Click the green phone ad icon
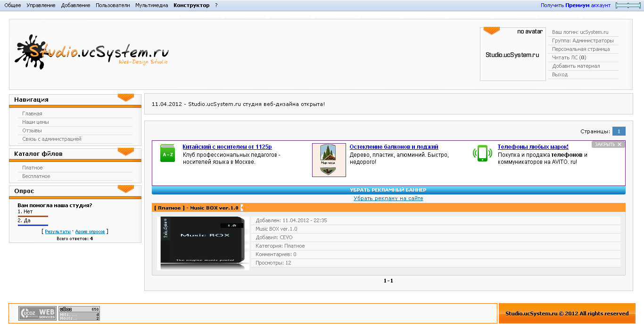 [482, 153]
